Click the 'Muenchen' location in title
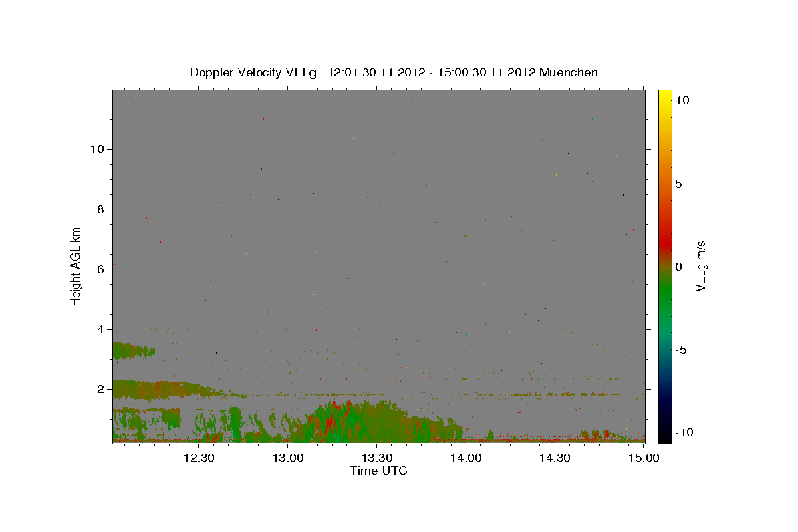798x532 pixels. pyautogui.click(x=569, y=72)
